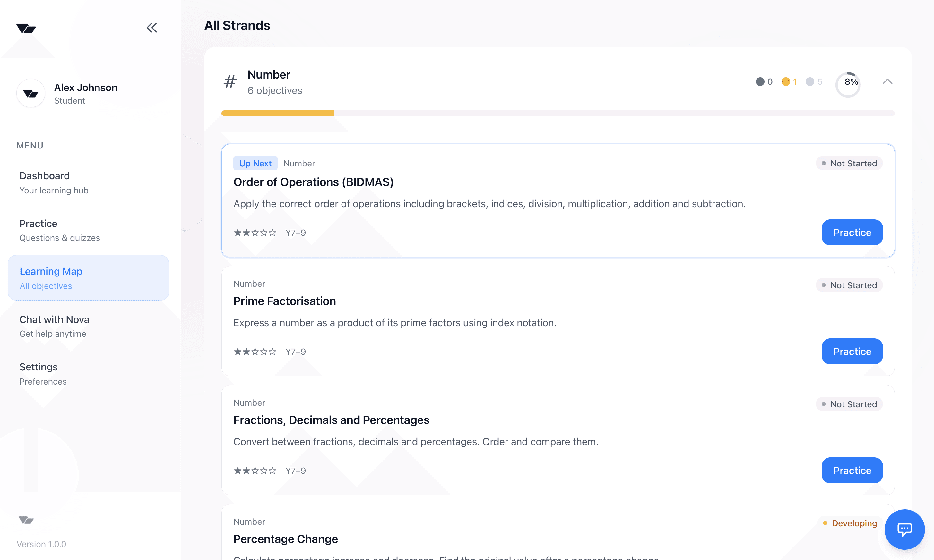This screenshot has height=560, width=934.
Task: Click the Number strand yellow progress bar
Action: (x=278, y=113)
